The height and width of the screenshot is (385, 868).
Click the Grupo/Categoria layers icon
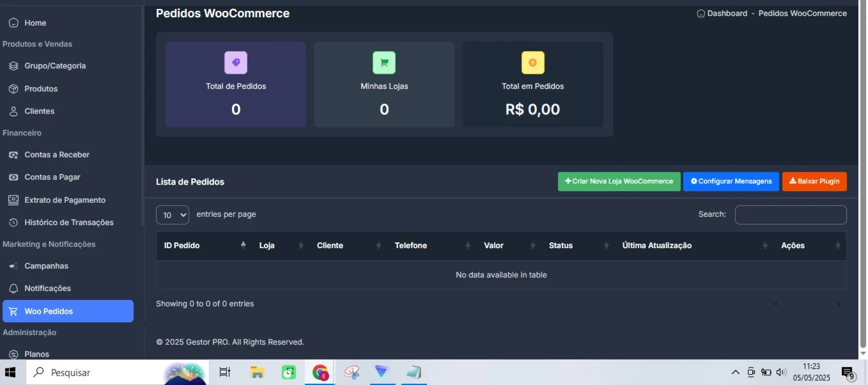click(x=13, y=66)
